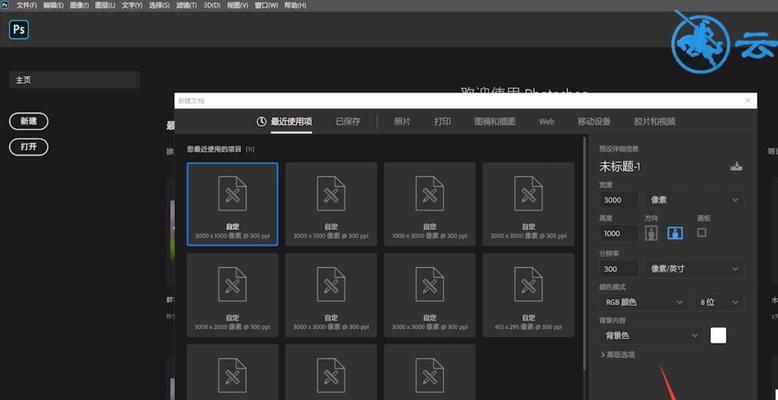Switch to 移动设备 tab
The image size is (778, 400).
click(594, 122)
